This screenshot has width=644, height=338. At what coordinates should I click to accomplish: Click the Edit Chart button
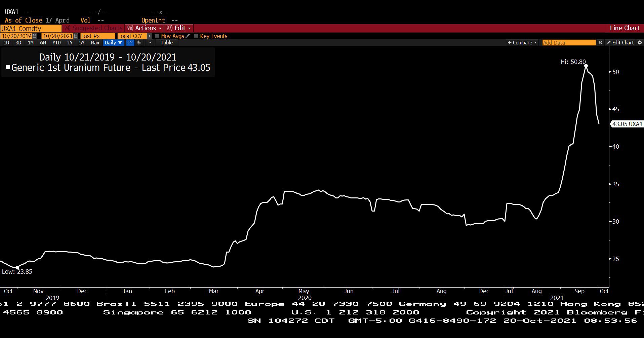[620, 43]
